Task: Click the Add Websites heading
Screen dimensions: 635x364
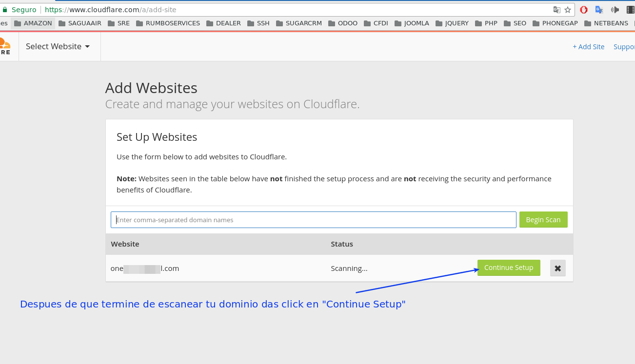Action: [x=151, y=88]
